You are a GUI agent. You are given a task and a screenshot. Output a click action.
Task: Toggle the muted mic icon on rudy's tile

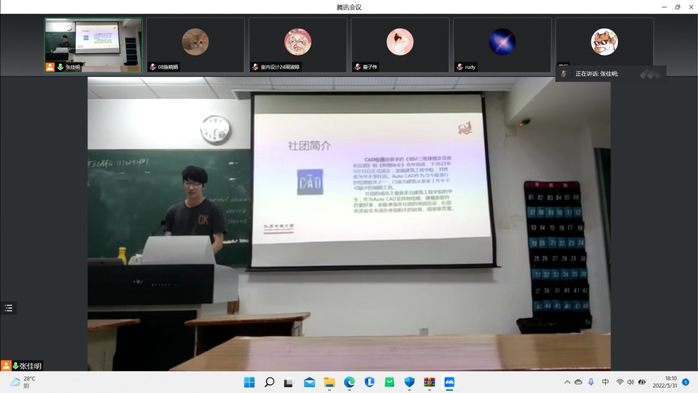[460, 67]
